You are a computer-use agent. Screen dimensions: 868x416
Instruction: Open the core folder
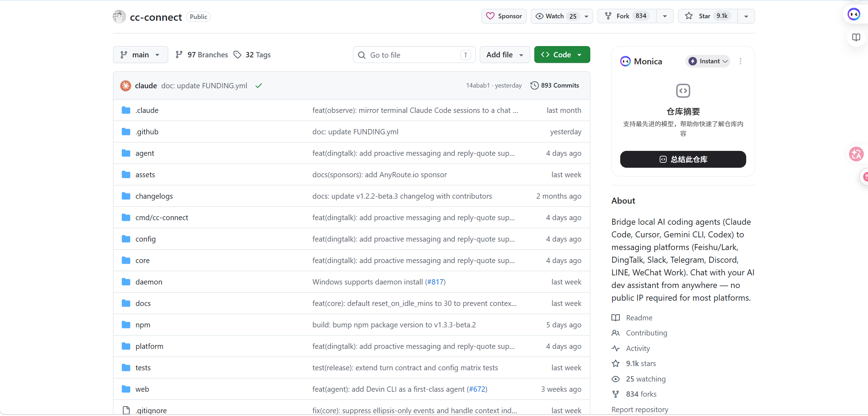coord(143,261)
